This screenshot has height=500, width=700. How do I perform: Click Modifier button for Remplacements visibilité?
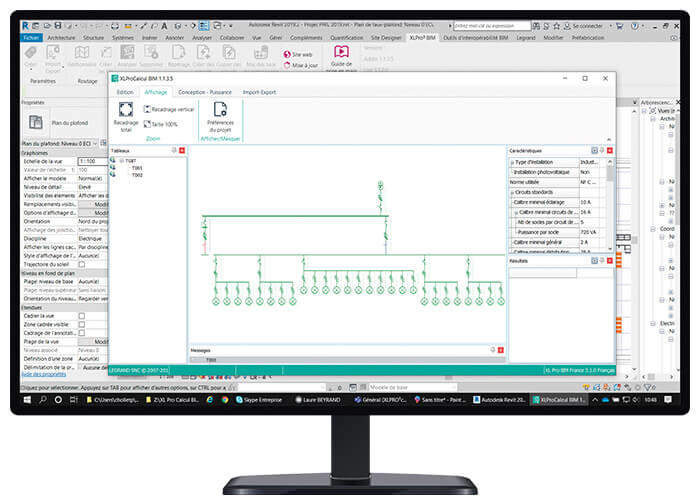coord(93,204)
